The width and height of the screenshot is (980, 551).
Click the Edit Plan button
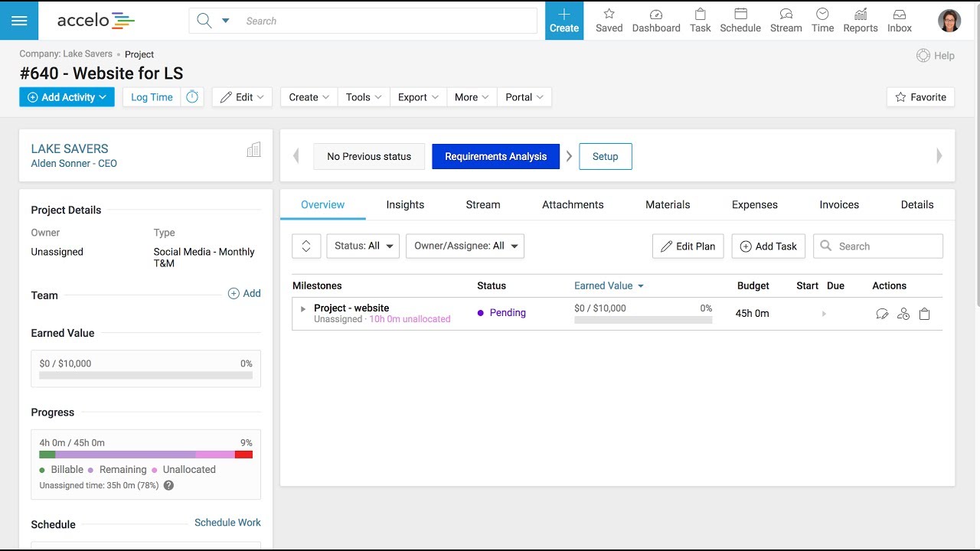point(687,246)
